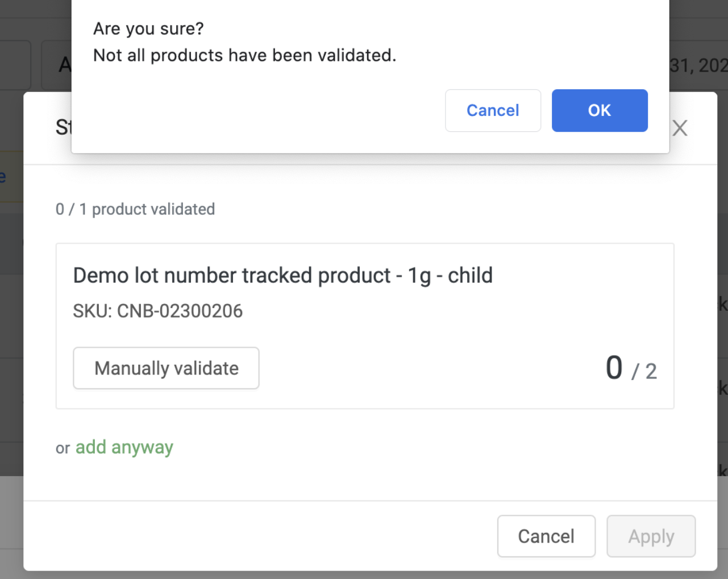Image resolution: width=728 pixels, height=579 pixels.
Task: Click the empty box at top-left corner
Action: tap(14, 65)
